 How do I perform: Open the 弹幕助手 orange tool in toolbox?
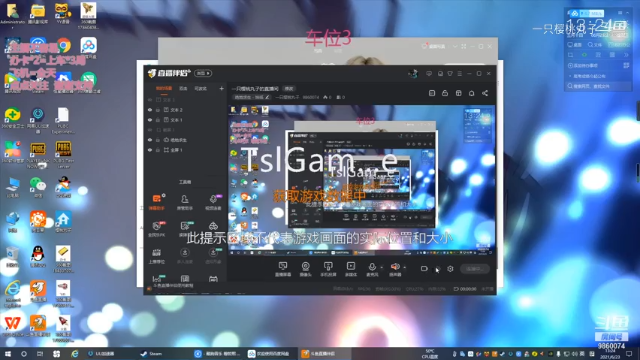tap(157, 202)
